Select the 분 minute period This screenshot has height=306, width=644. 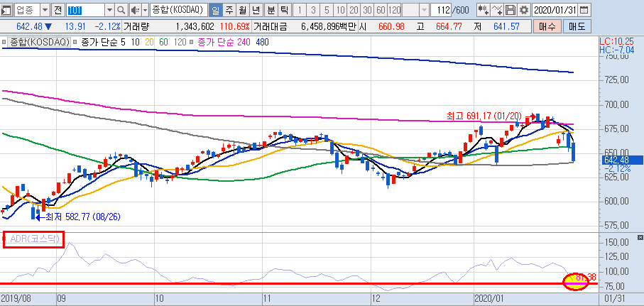[271, 9]
